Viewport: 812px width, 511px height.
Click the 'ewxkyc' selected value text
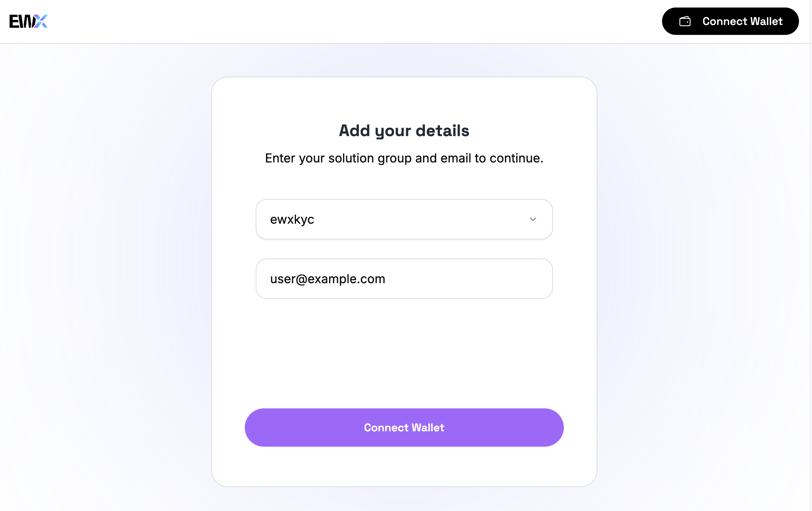pos(292,219)
